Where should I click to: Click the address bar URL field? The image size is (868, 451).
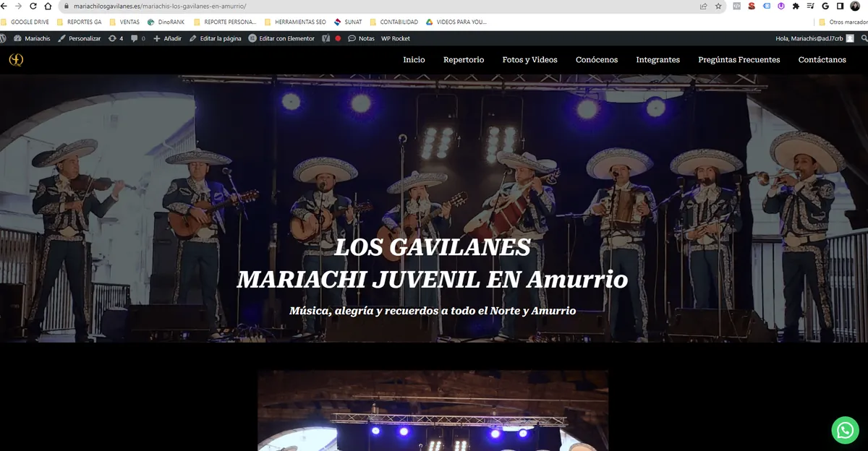(x=376, y=6)
